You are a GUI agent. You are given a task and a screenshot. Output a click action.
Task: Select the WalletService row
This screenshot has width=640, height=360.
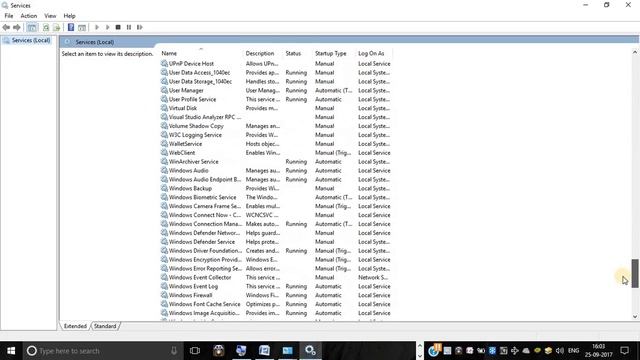tap(276, 144)
